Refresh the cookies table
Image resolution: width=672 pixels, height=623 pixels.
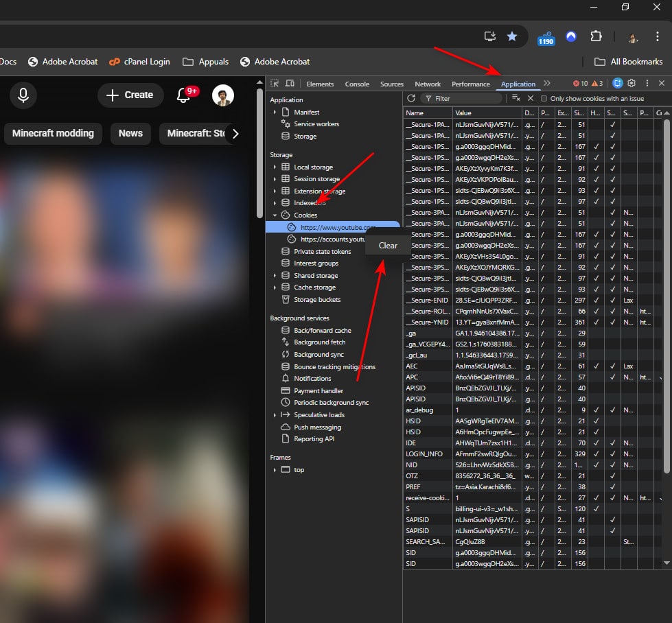[411, 98]
